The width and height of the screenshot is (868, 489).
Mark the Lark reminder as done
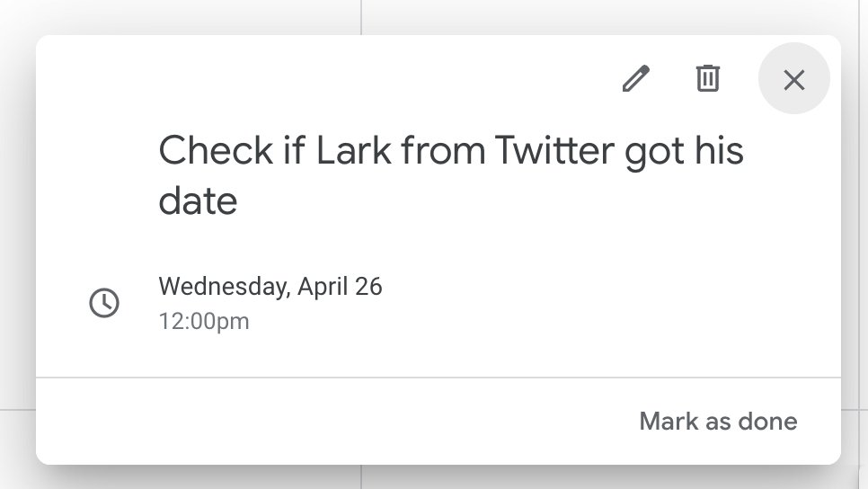(x=718, y=422)
